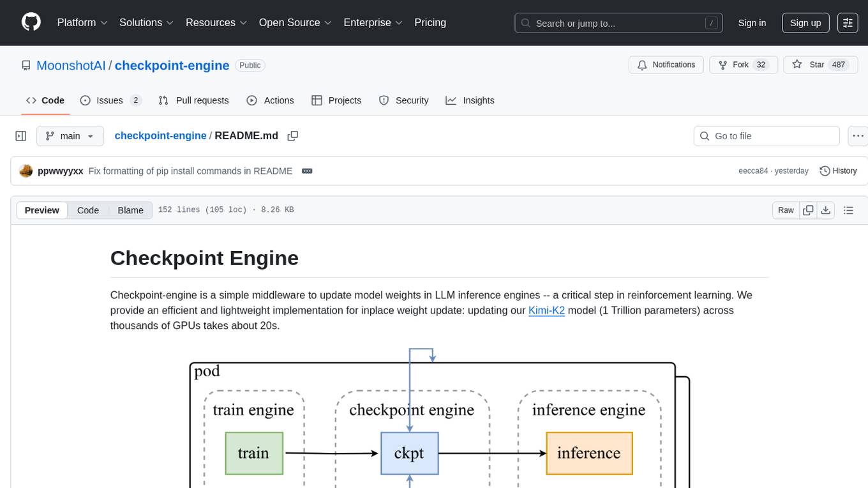Click the Public repository label

pyautogui.click(x=250, y=65)
